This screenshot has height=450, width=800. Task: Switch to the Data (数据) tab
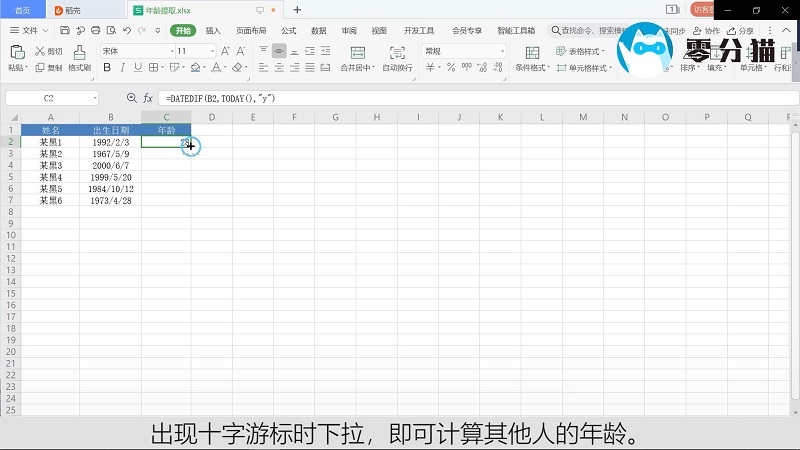[318, 31]
